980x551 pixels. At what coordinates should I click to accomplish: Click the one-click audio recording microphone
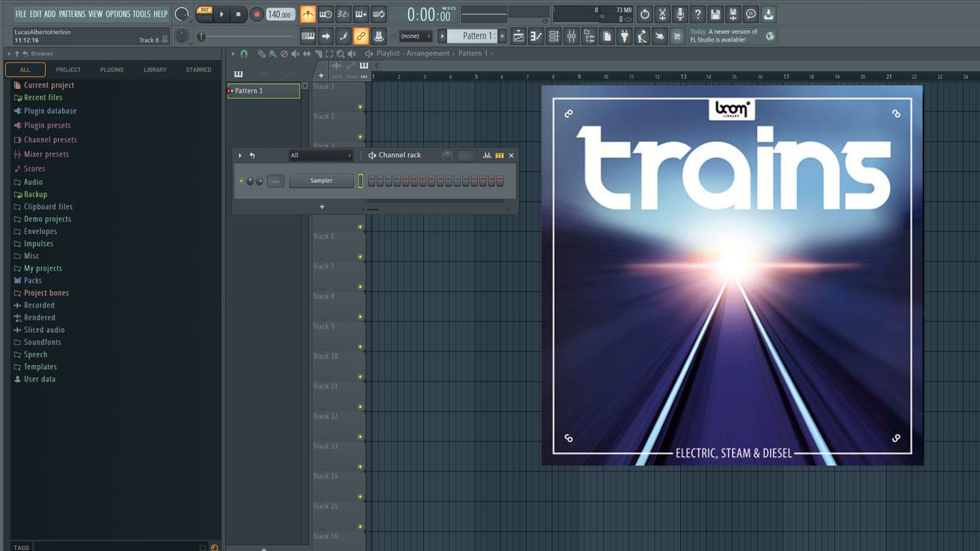coord(679,14)
